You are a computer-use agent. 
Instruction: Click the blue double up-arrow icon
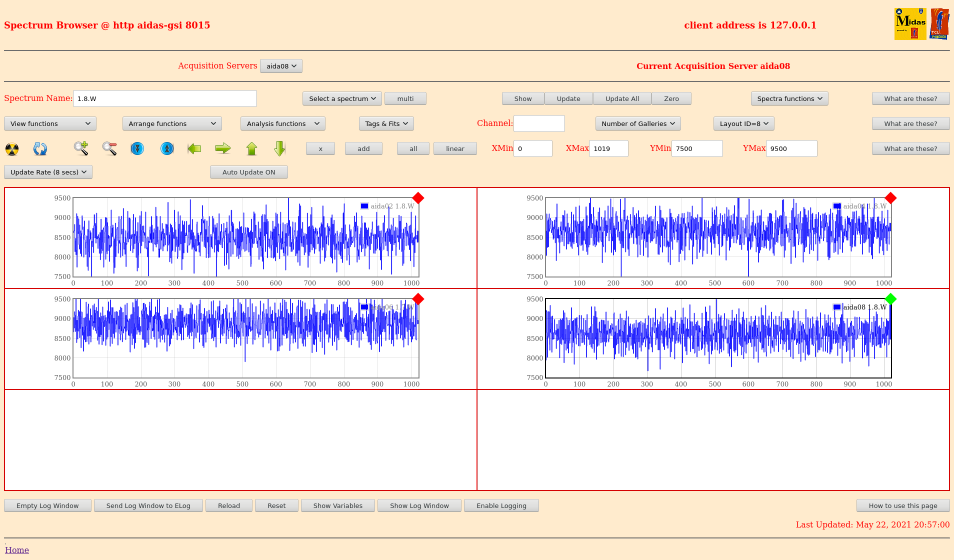pyautogui.click(x=167, y=148)
